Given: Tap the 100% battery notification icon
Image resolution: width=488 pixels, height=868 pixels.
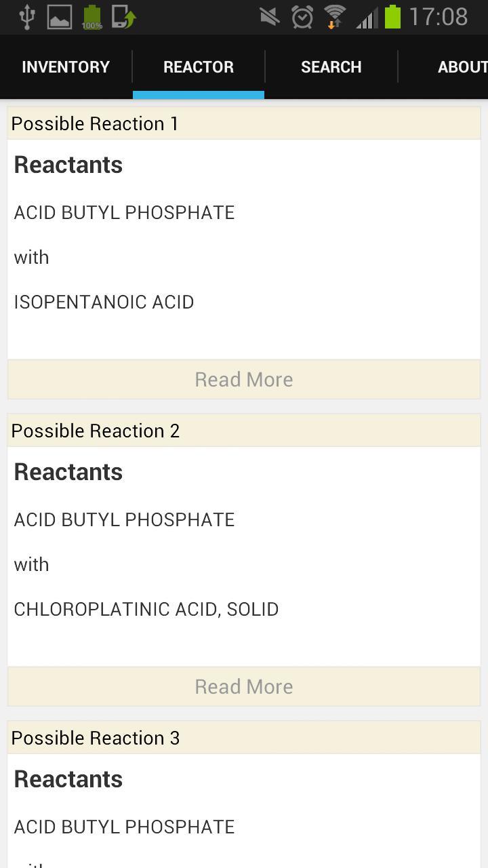Looking at the screenshot, I should click(91, 17).
